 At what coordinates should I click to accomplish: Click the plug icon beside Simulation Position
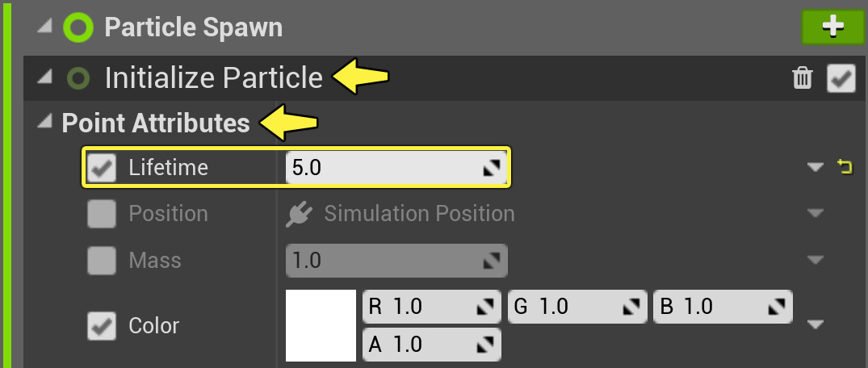[300, 214]
